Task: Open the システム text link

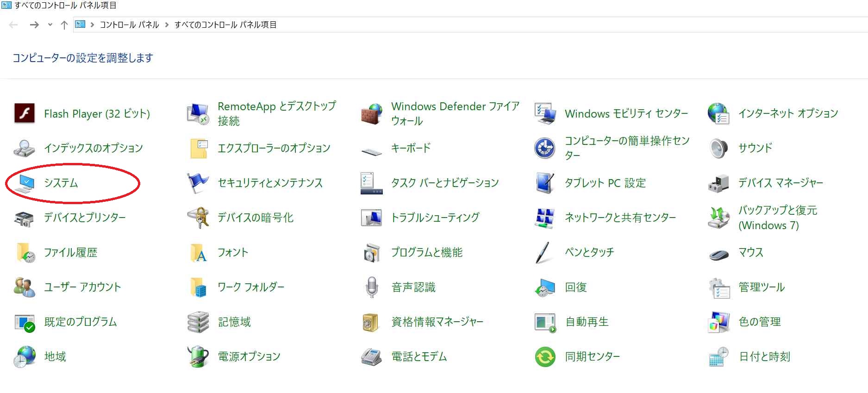Action: point(61,183)
